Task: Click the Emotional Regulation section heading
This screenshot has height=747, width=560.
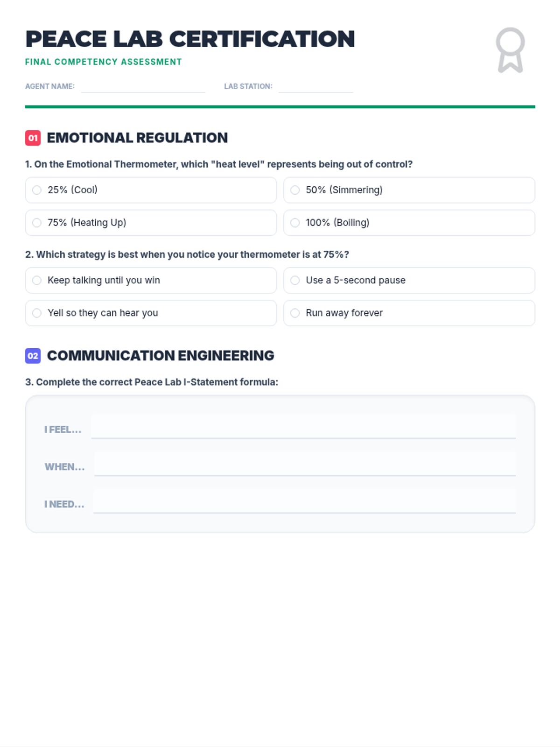Action: [137, 138]
